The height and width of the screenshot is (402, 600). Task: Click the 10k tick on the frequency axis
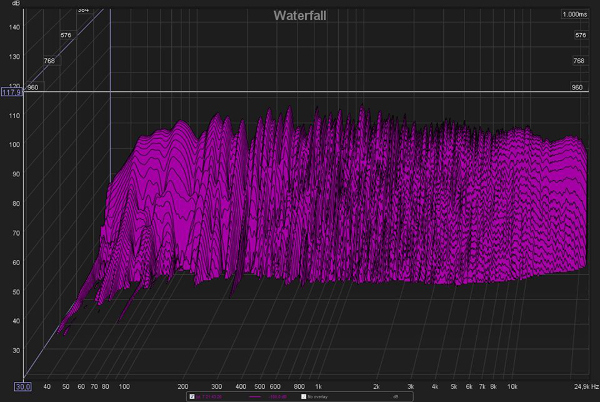[x=512, y=386]
